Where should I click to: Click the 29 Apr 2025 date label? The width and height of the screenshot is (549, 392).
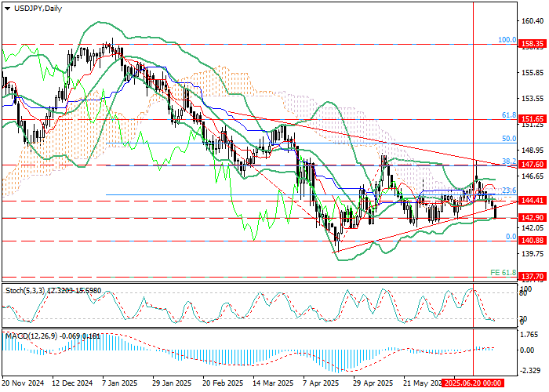(373, 383)
